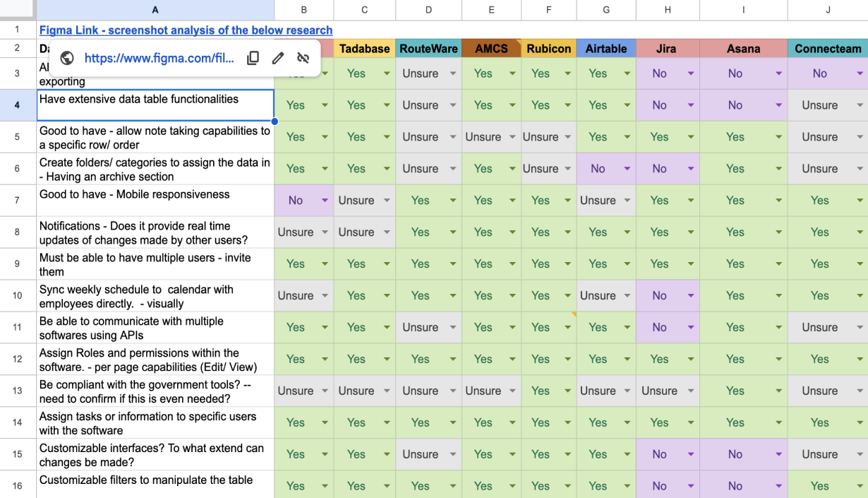The image size is (868, 498).
Task: Open the Yes dropdown in Rubicon row 13
Action: tap(567, 391)
